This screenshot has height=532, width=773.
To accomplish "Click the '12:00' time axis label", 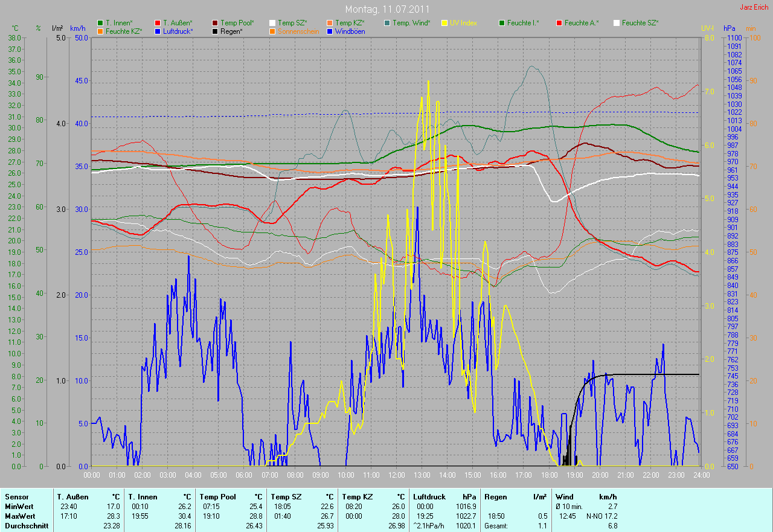I will coord(396,475).
